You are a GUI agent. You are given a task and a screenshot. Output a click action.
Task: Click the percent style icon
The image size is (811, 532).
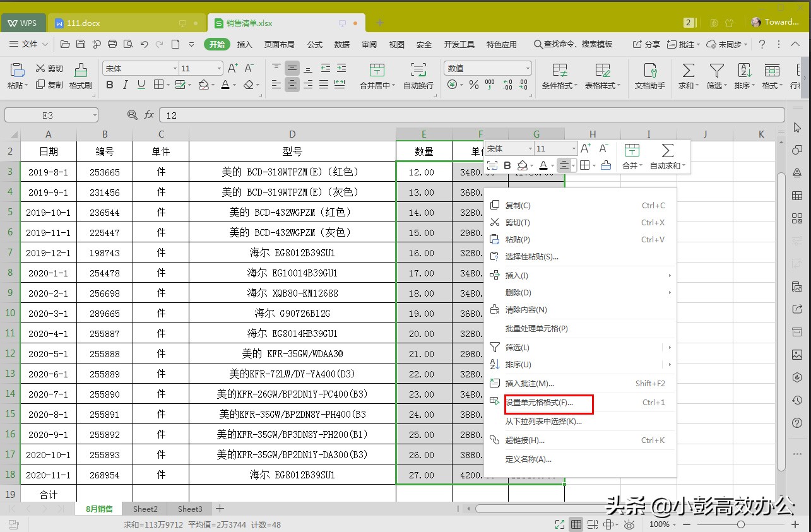click(474, 84)
